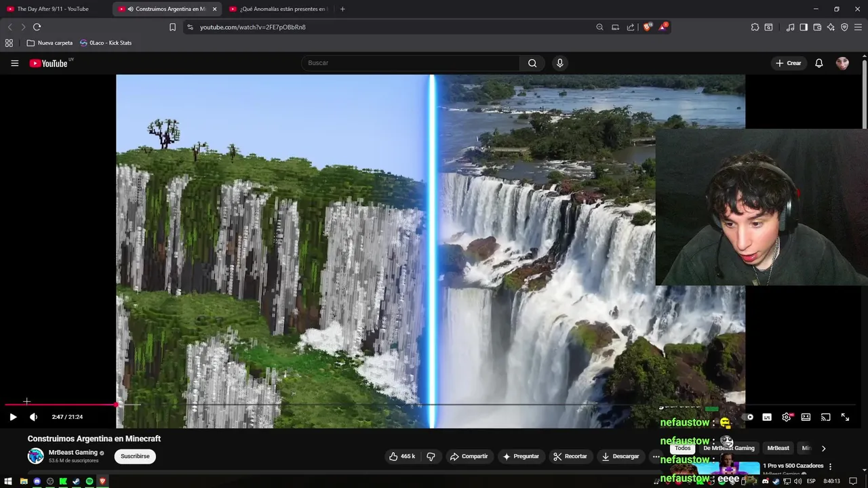Focus the Buscar search field
The height and width of the screenshot is (488, 868).
pyautogui.click(x=410, y=63)
